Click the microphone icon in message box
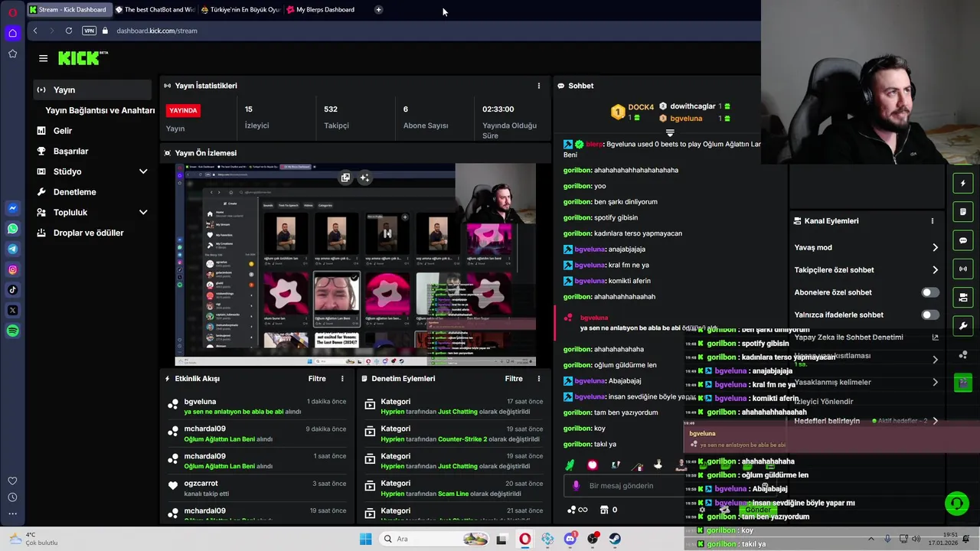 577,485
